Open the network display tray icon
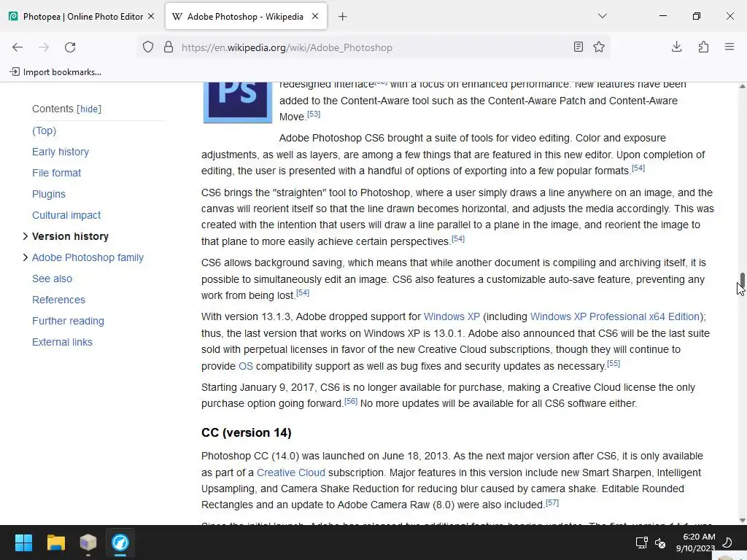 [642, 542]
